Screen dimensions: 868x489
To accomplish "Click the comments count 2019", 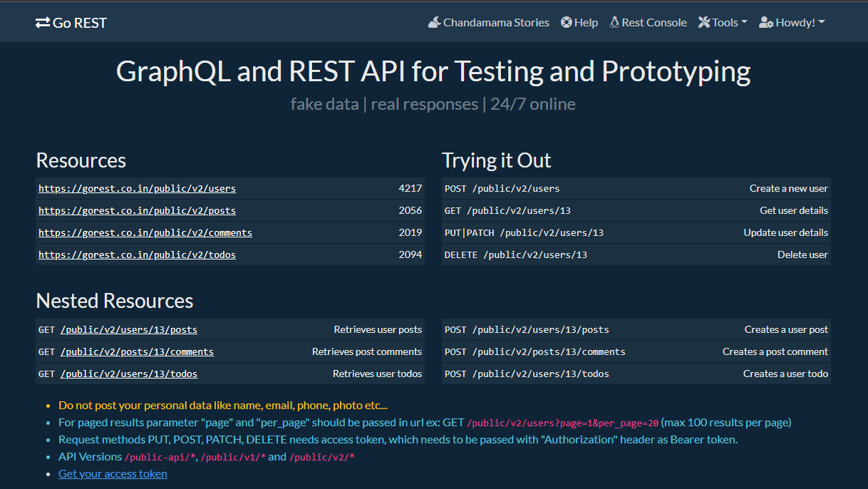I will 410,233.
